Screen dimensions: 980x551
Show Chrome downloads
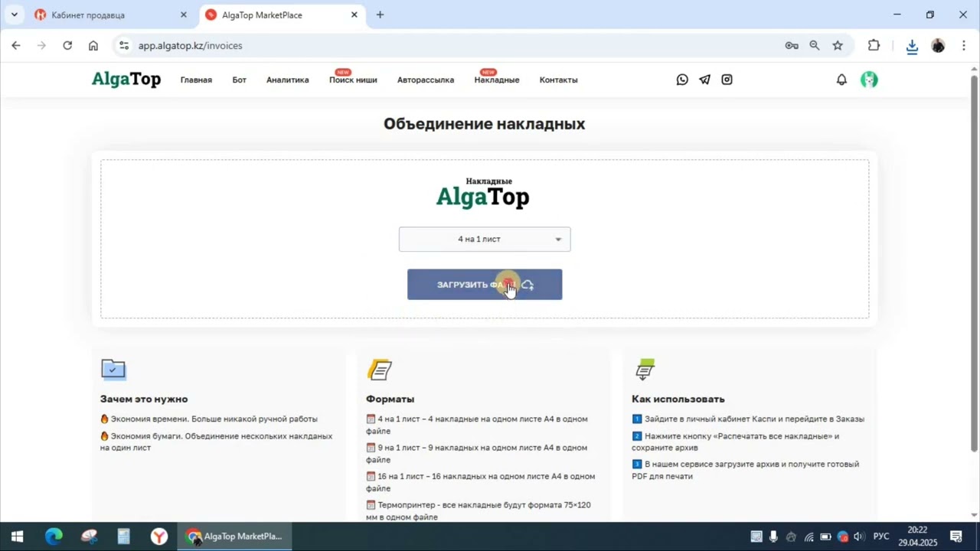click(x=912, y=47)
